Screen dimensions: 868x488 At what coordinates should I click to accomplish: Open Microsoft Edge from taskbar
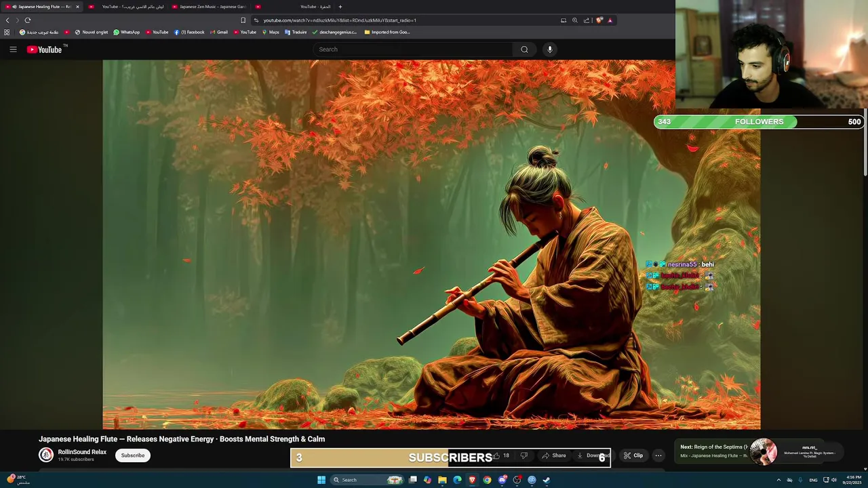coord(457,480)
